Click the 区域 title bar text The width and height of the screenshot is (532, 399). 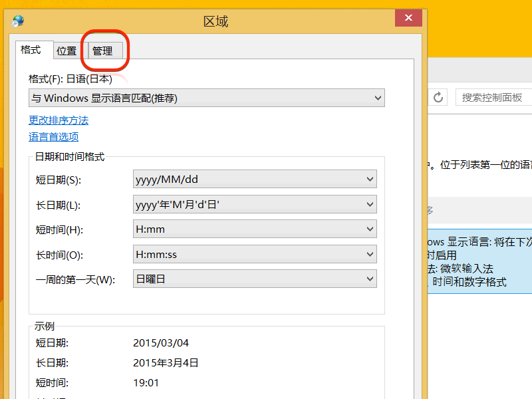(x=215, y=21)
